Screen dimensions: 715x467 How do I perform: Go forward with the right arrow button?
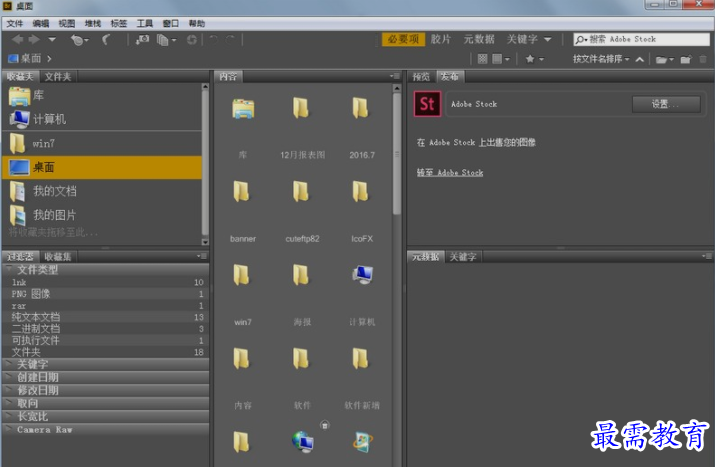pos(34,40)
